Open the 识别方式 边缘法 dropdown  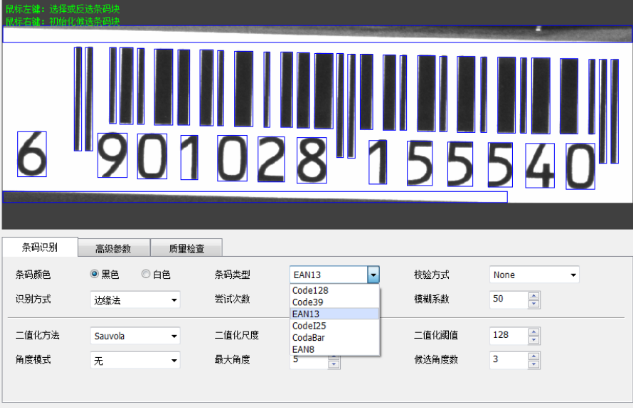tap(135, 300)
